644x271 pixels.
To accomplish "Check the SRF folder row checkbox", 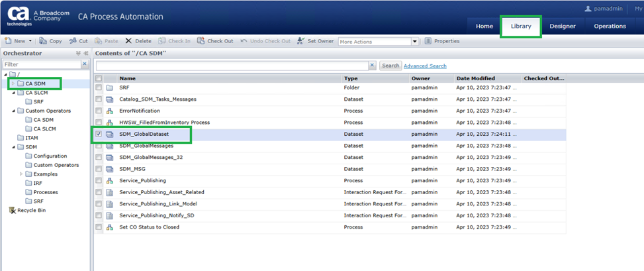I will (99, 87).
